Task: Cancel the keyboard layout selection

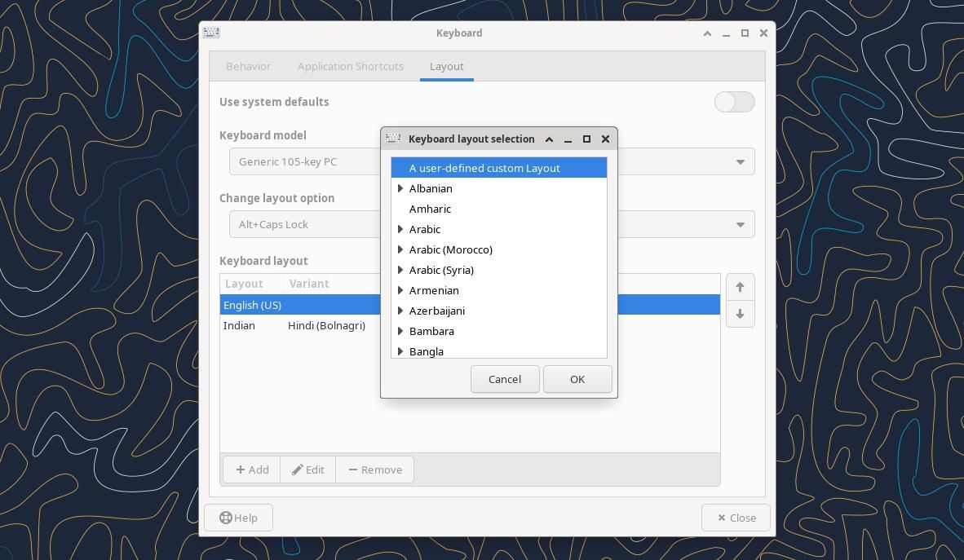Action: pos(504,379)
